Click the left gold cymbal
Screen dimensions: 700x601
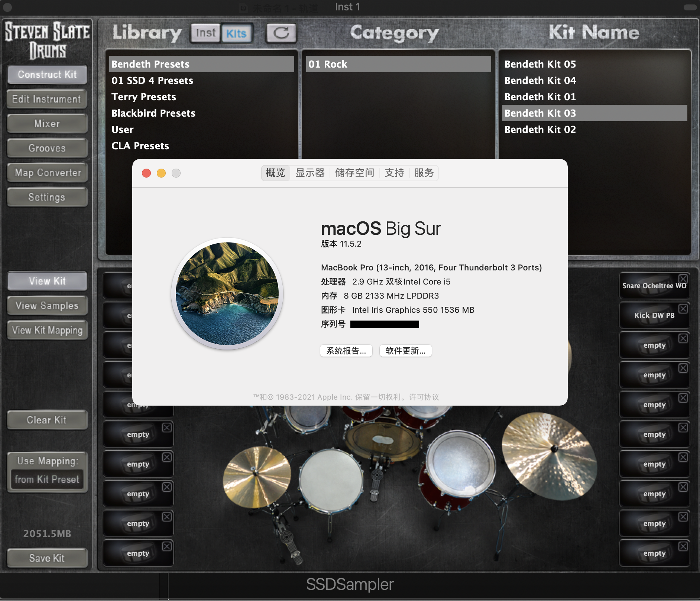(256, 477)
